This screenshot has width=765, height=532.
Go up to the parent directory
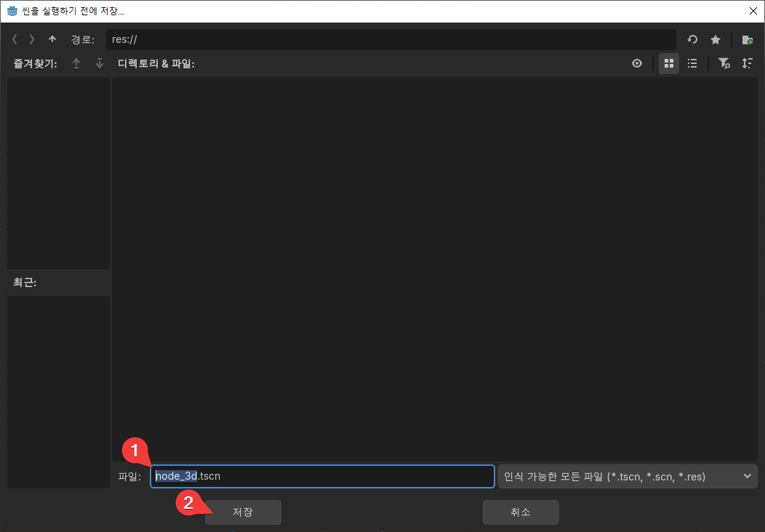52,39
